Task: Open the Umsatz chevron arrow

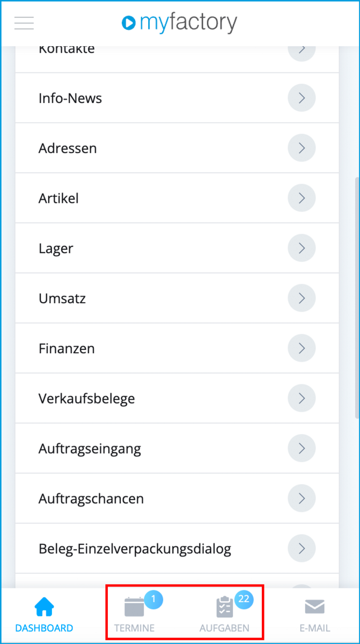Action: (x=302, y=298)
